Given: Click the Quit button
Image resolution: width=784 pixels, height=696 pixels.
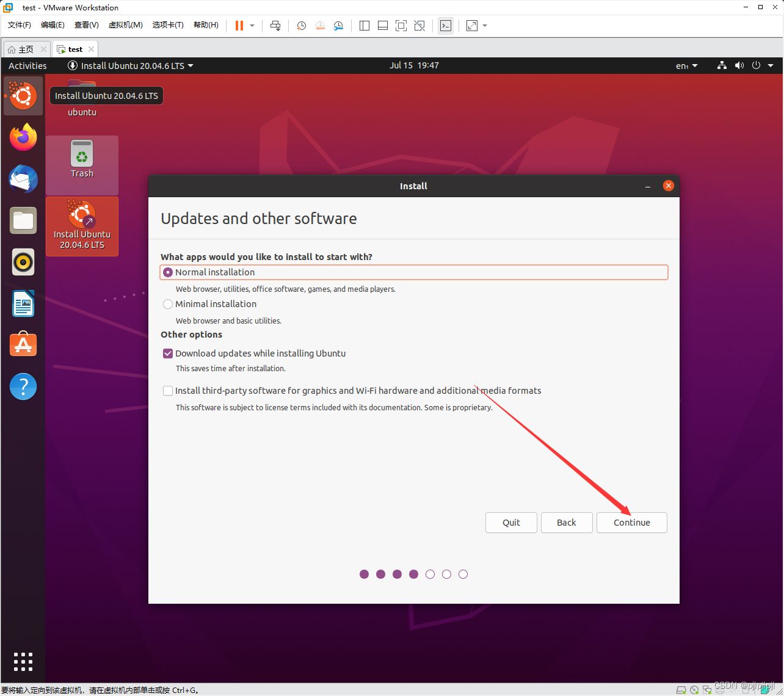Looking at the screenshot, I should [x=511, y=523].
